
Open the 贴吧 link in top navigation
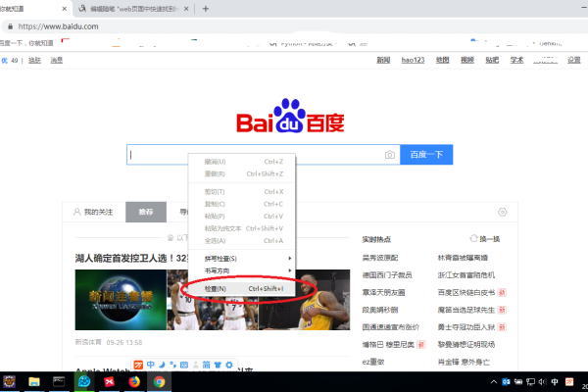pyautogui.click(x=492, y=60)
